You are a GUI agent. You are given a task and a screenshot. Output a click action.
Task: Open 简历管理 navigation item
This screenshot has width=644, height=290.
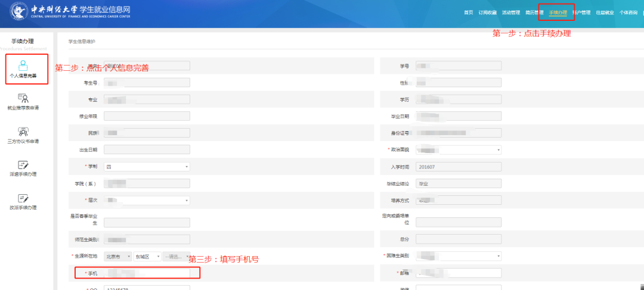pyautogui.click(x=534, y=13)
